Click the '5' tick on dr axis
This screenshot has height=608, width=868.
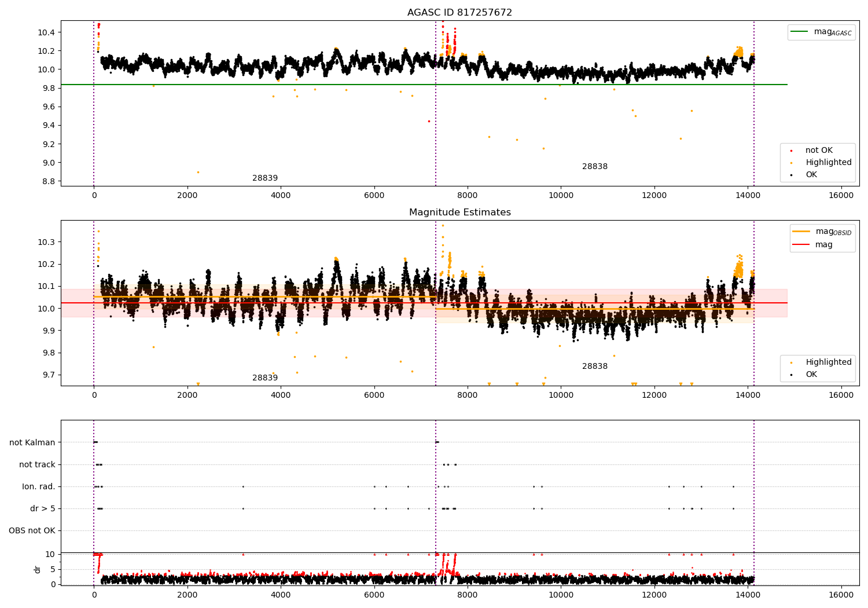tap(53, 569)
